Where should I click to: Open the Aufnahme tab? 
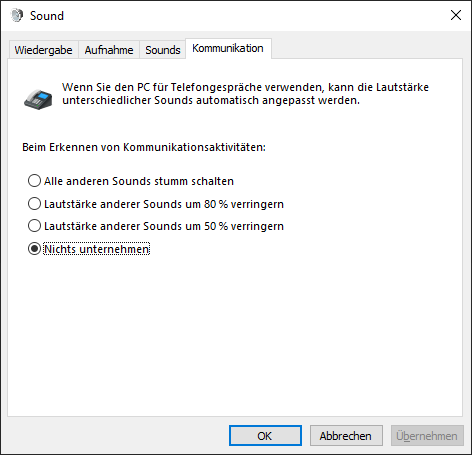109,50
